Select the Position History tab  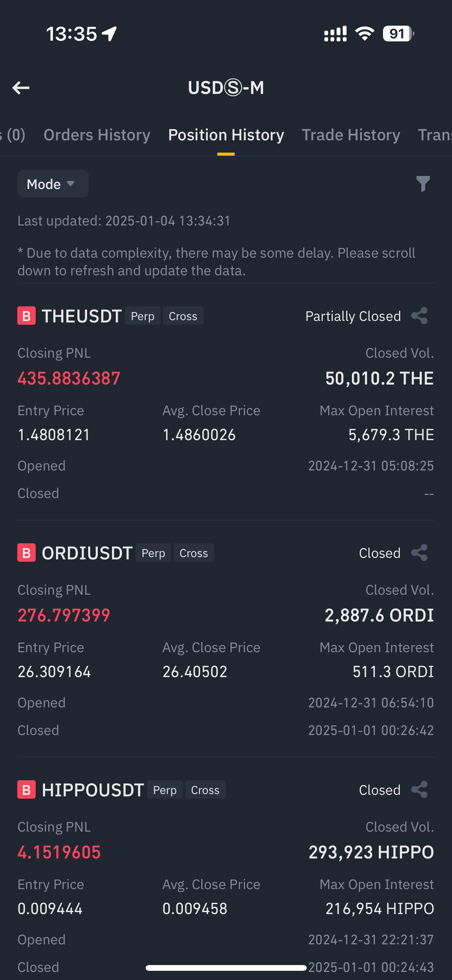[226, 135]
